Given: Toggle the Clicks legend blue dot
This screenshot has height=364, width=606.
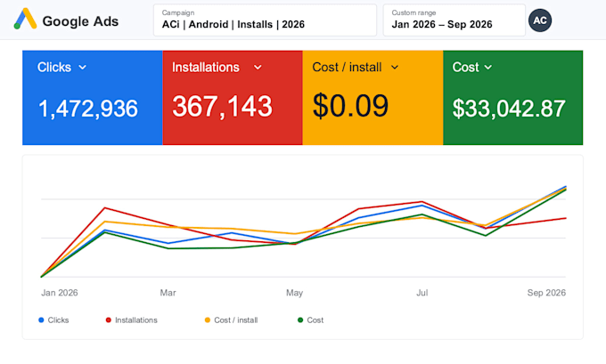Looking at the screenshot, I should 41,320.
